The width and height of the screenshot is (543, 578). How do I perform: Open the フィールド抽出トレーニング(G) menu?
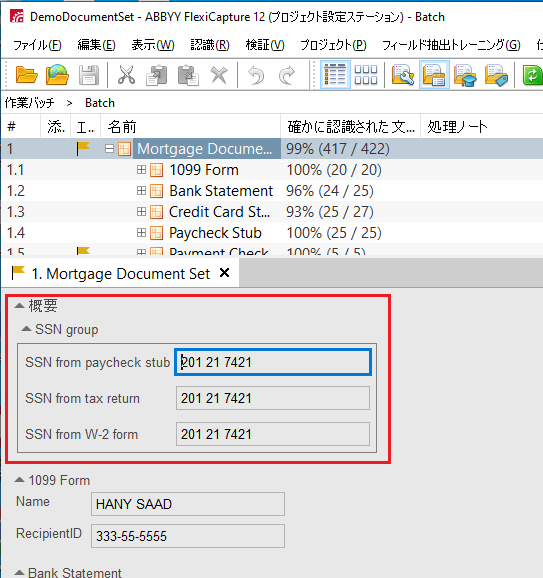pos(451,45)
